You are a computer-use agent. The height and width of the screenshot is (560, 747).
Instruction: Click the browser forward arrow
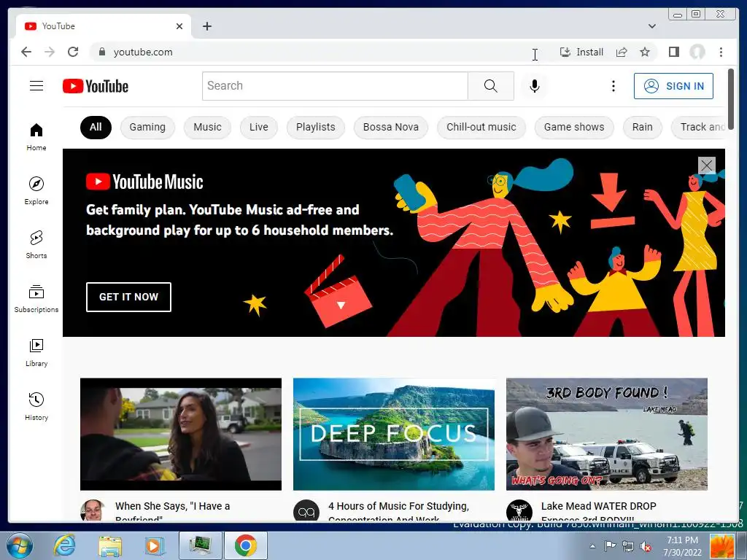[50, 52]
